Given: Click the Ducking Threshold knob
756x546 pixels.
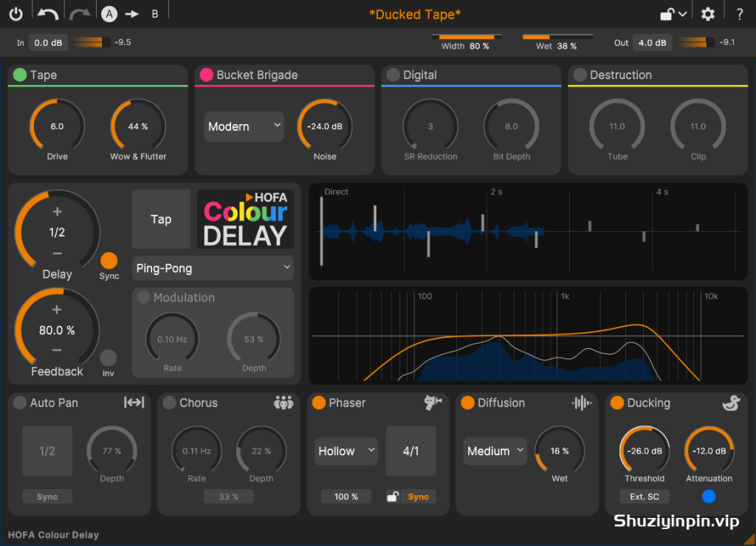Looking at the screenshot, I should (x=645, y=451).
